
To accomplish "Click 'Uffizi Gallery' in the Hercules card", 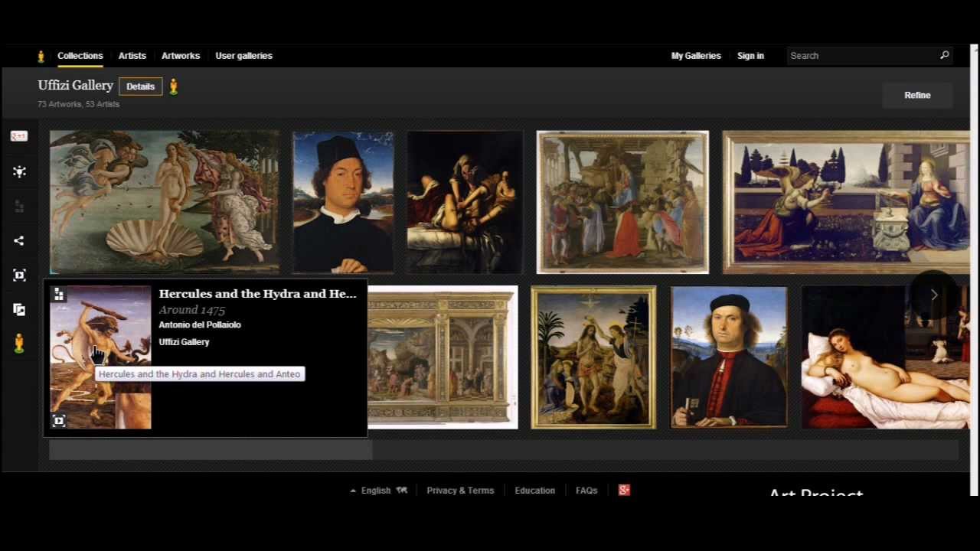I will 184,342.
